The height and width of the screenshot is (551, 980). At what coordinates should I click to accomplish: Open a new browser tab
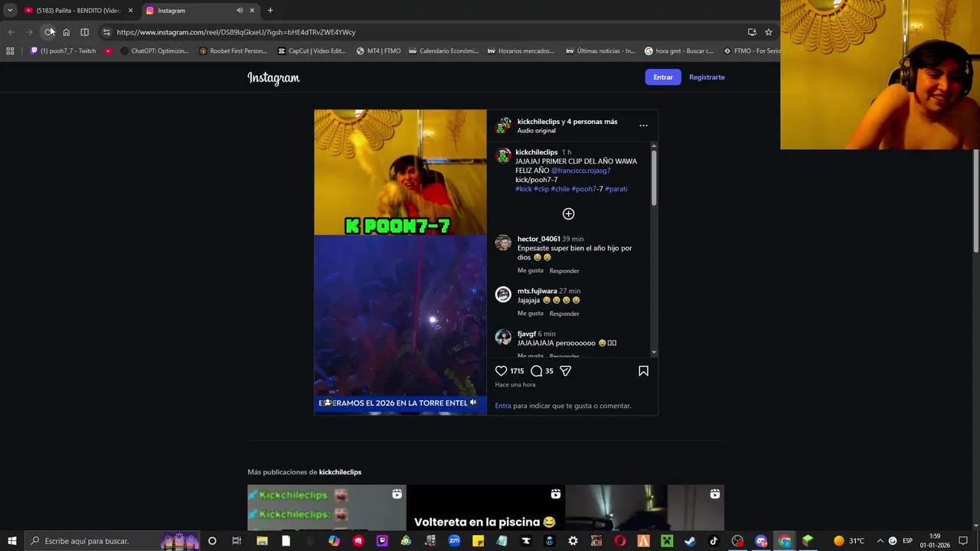[x=270, y=11]
